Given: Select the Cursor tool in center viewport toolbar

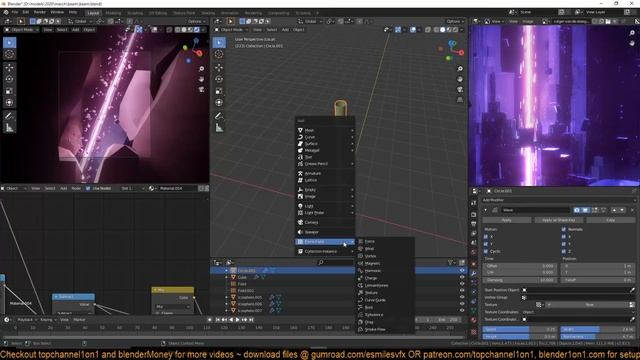Looking at the screenshot, I should click(x=219, y=54).
